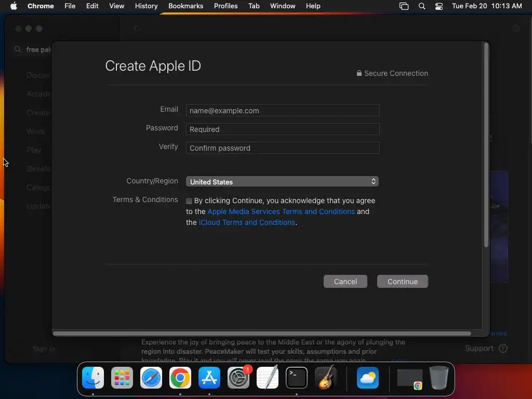532x399 pixels.
Task: Launch GarageBand from the dock
Action: (x=326, y=378)
